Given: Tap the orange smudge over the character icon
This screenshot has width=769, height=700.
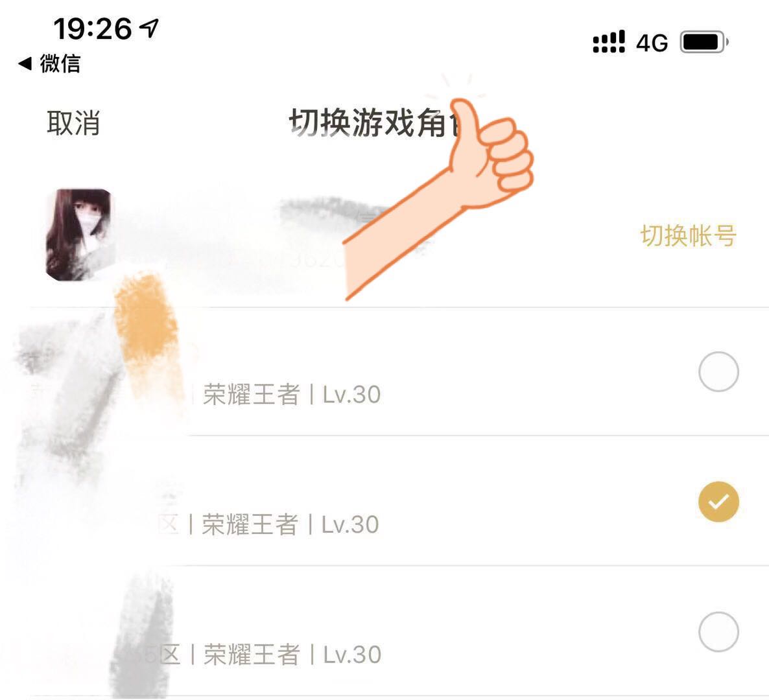Looking at the screenshot, I should coord(146,329).
